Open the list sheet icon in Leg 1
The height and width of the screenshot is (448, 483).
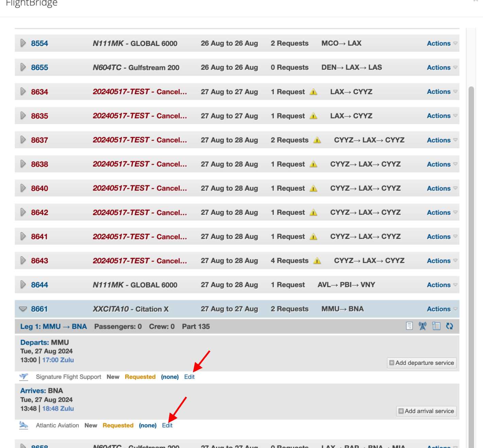436,326
